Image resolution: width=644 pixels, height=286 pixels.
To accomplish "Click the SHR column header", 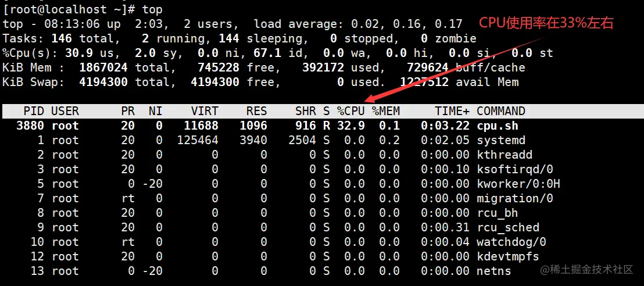I will (x=306, y=111).
